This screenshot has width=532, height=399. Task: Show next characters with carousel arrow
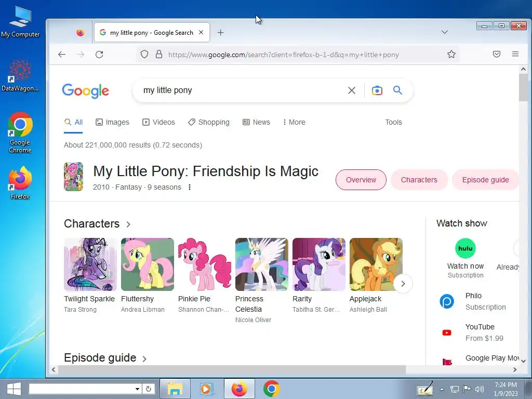(403, 284)
